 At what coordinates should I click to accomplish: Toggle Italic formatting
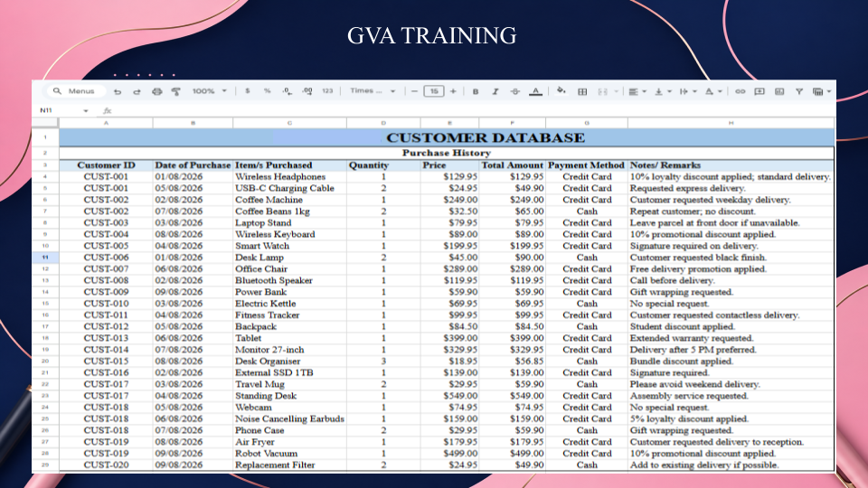tap(495, 91)
